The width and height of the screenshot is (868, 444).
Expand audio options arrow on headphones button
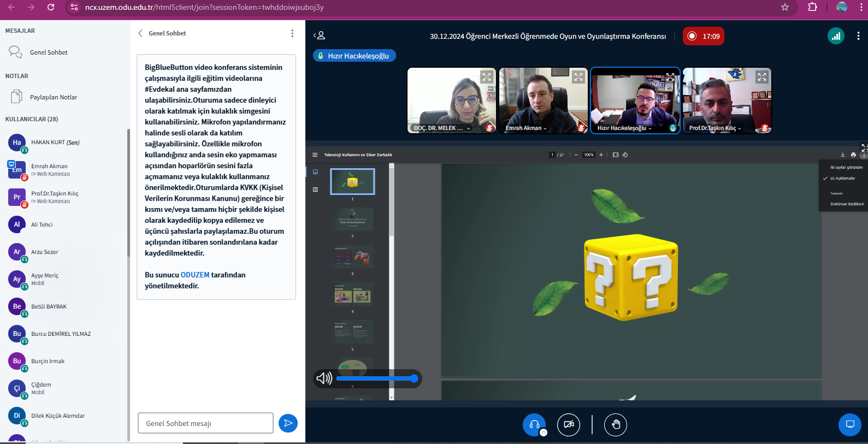(544, 433)
